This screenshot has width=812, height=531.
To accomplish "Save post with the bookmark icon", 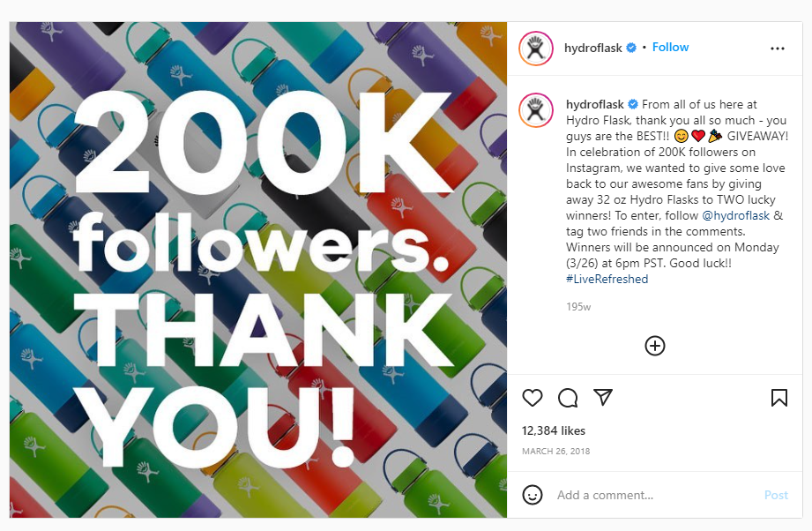I will pyautogui.click(x=779, y=398).
